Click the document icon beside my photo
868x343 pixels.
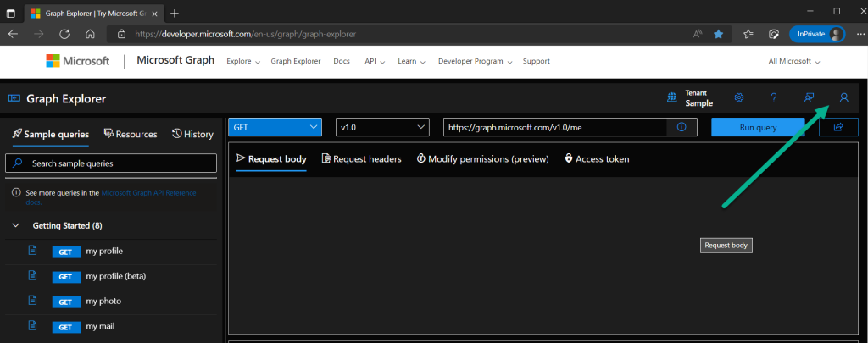click(x=33, y=301)
